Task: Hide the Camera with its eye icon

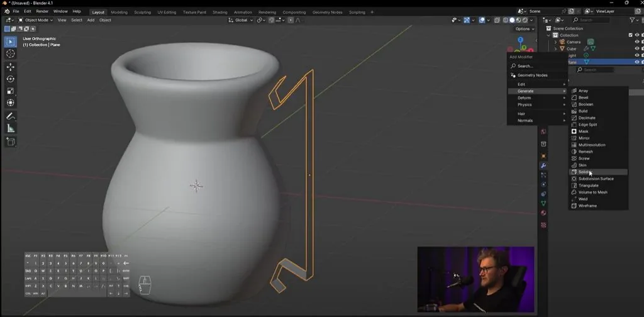Action: tap(637, 42)
